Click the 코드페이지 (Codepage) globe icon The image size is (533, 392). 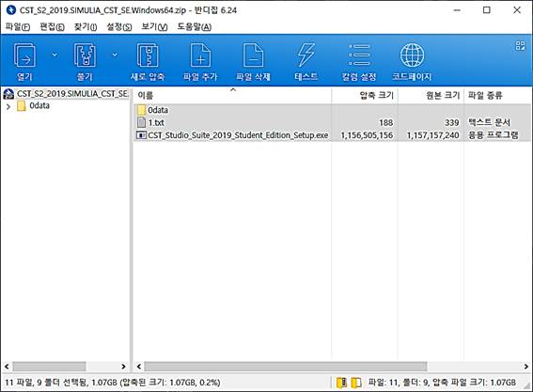click(x=412, y=55)
